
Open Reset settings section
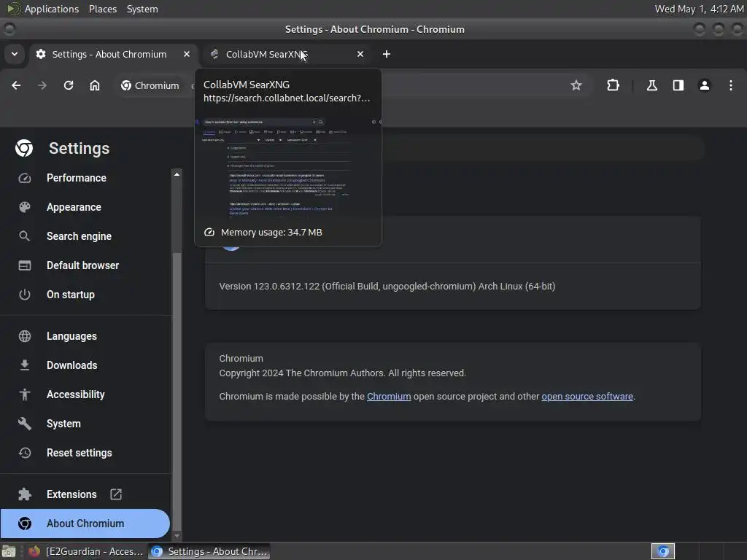(x=79, y=452)
